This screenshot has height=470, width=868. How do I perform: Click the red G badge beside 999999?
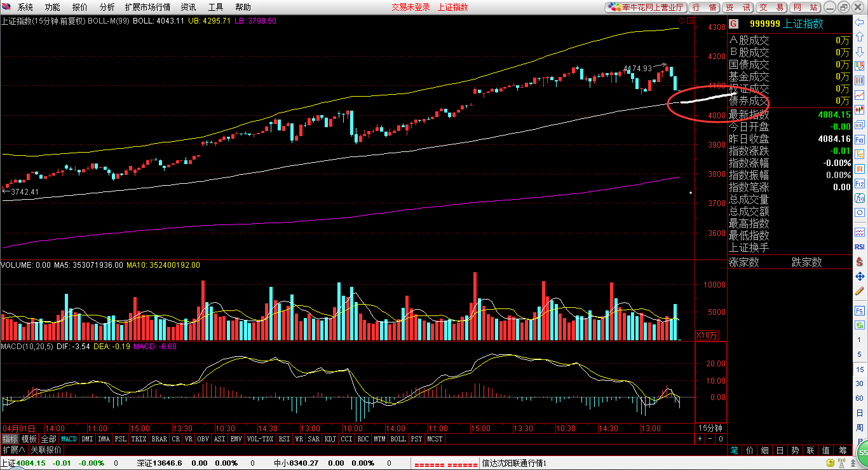pos(734,24)
